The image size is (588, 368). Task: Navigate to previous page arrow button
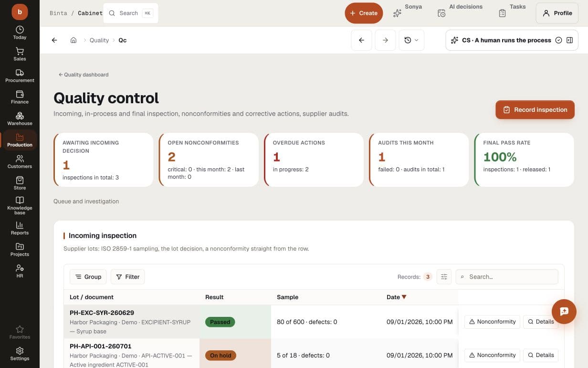click(x=361, y=40)
